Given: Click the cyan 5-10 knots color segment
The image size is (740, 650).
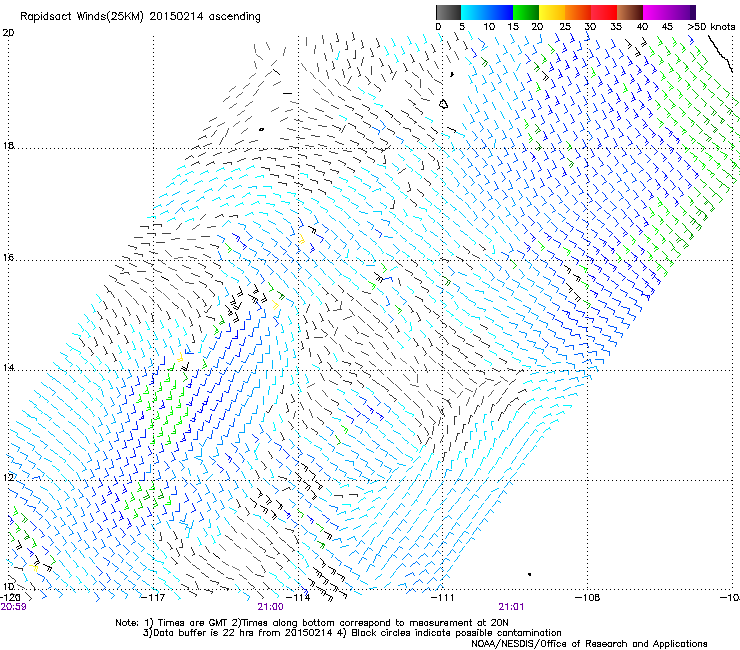Looking at the screenshot, I should 474,12.
